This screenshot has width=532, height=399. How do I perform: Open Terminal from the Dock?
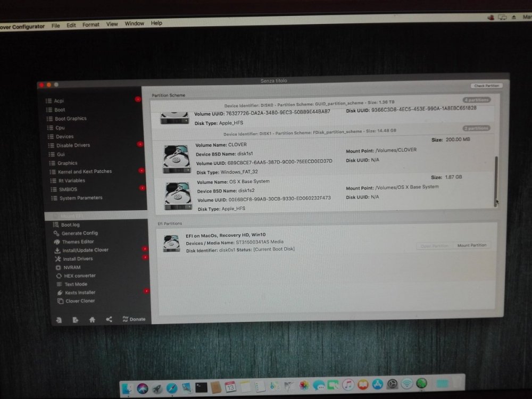[201, 387]
